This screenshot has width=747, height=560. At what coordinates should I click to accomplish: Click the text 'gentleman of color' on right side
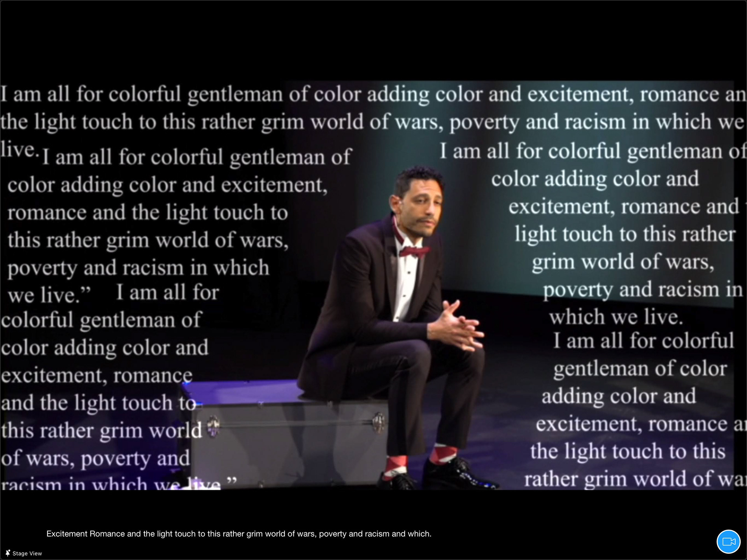click(x=640, y=369)
